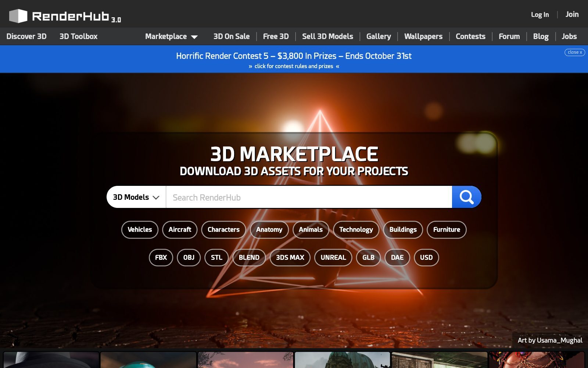Image resolution: width=588 pixels, height=368 pixels.
Task: Select the Buildings category pill
Action: click(403, 230)
